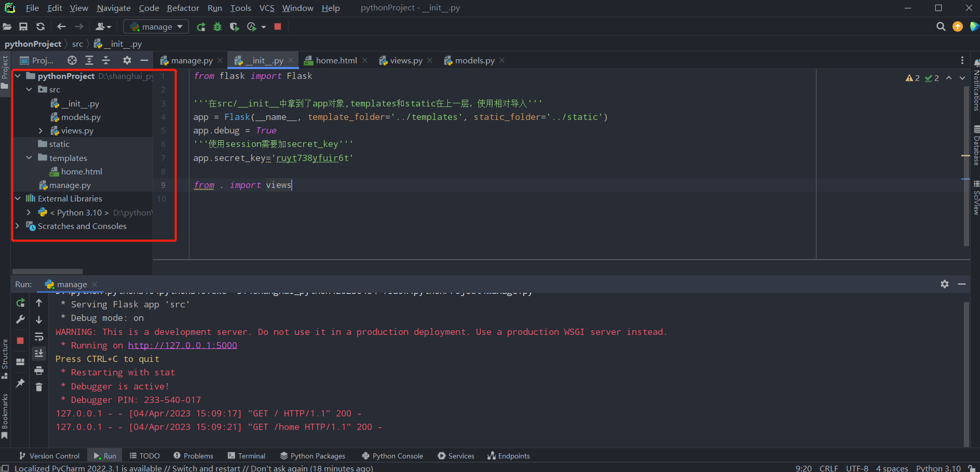The height and width of the screenshot is (472, 980).
Task: Select home.html in the Project tree
Action: point(81,171)
